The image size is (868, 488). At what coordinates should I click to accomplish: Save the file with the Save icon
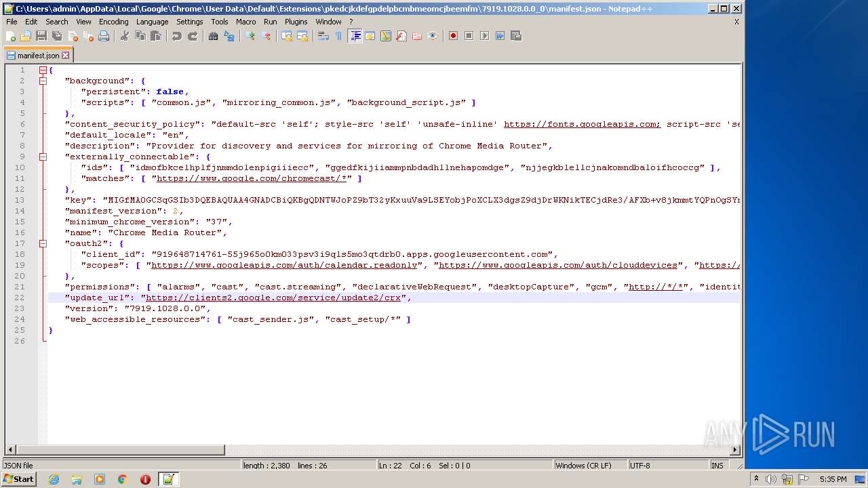[41, 36]
